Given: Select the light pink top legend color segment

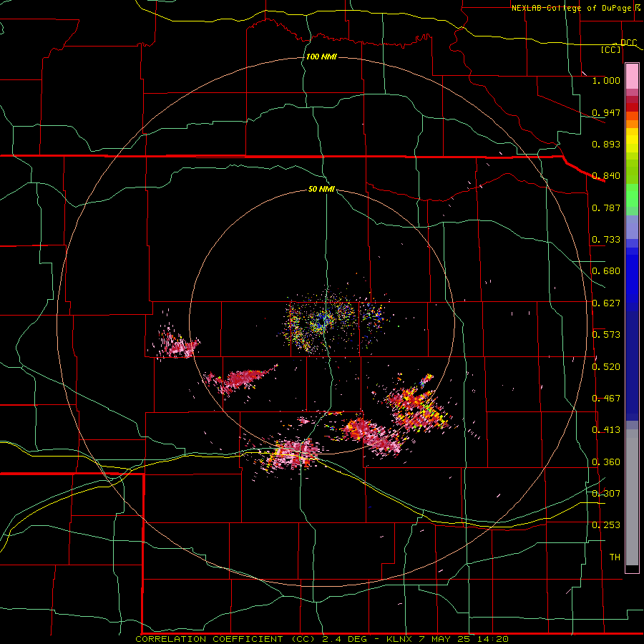Looking at the screenshot, I should tap(632, 77).
